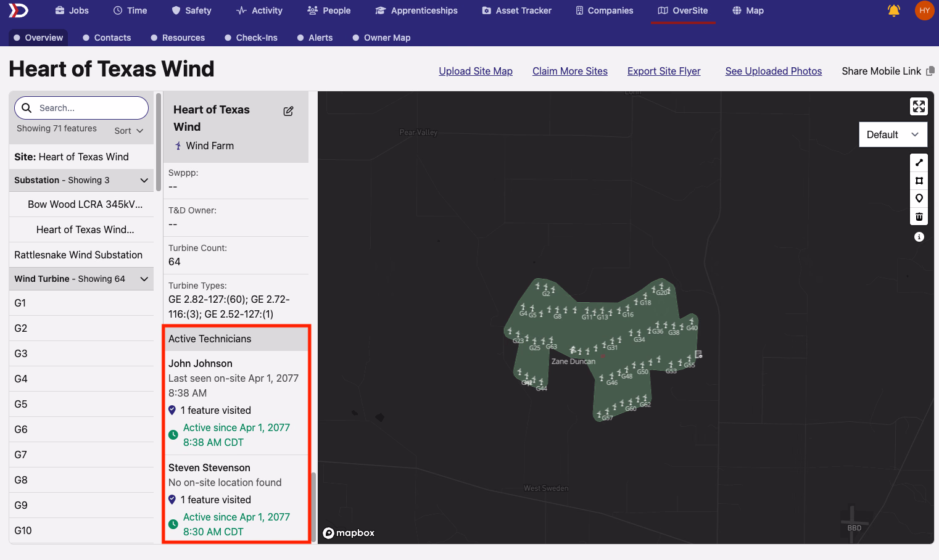Open the Asset Tracker menu
The height and width of the screenshot is (560, 939).
(x=516, y=10)
